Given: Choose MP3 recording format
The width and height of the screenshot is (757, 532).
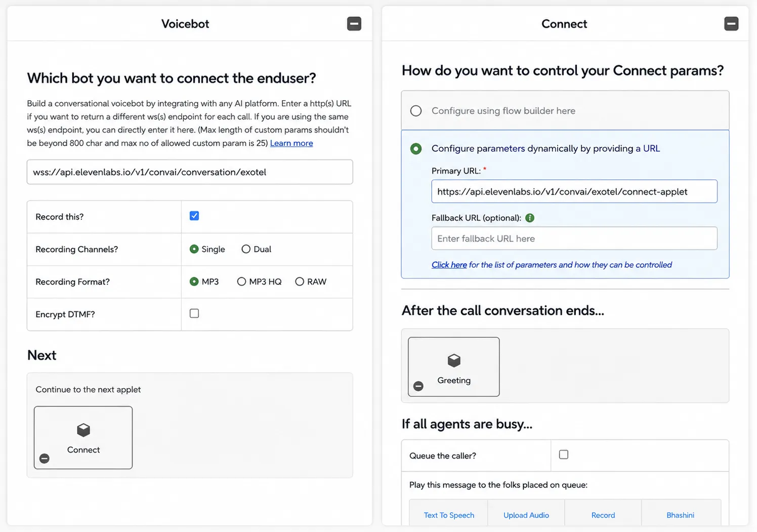Looking at the screenshot, I should pyautogui.click(x=194, y=281).
